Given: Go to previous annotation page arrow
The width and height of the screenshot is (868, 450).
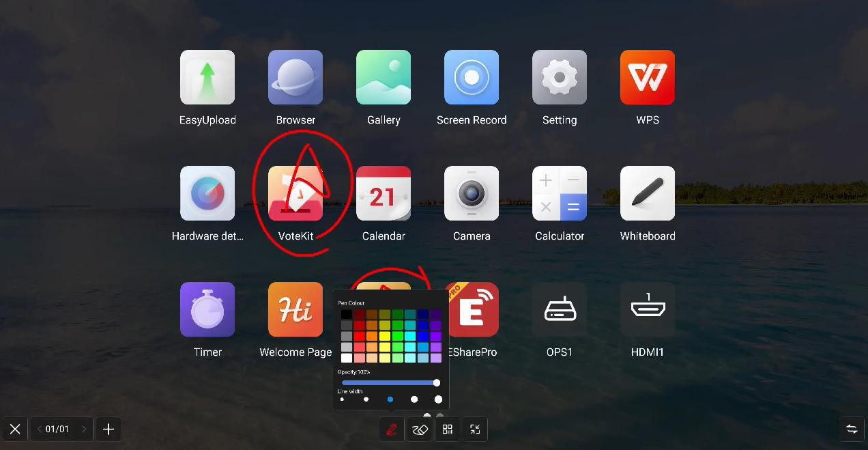Looking at the screenshot, I should [x=39, y=430].
